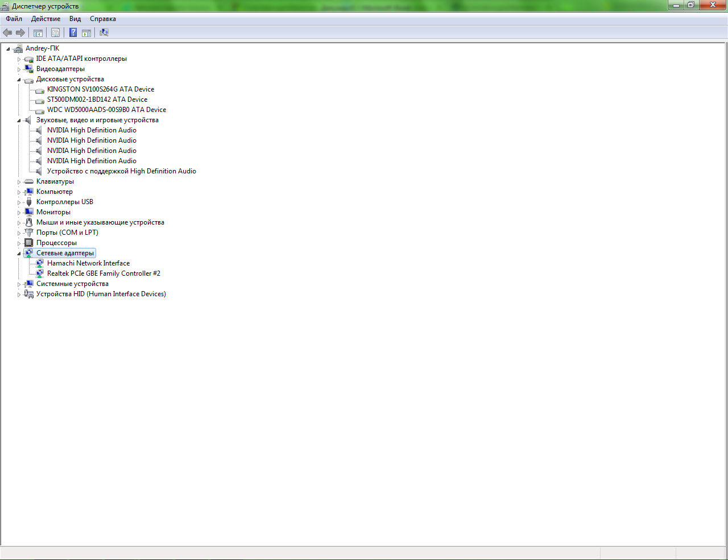Viewport: 728px width, 560px height.
Task: Expand the Системные устройства node
Action: click(x=19, y=284)
